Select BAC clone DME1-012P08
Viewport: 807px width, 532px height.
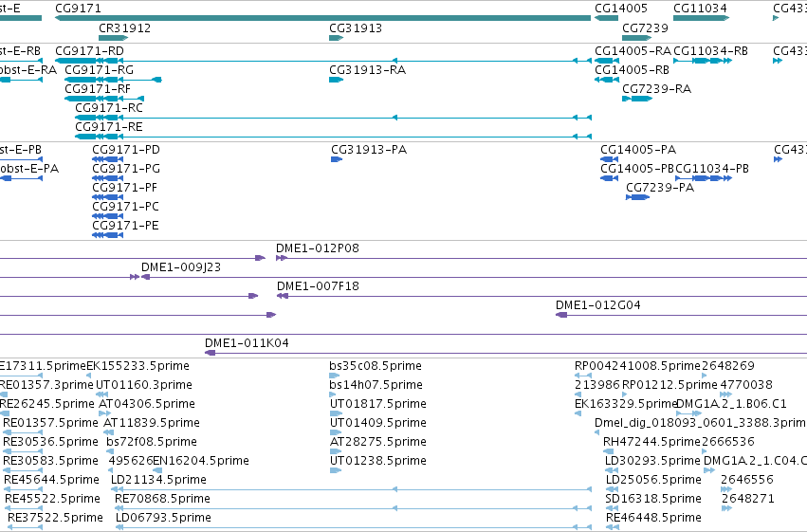tap(318, 248)
